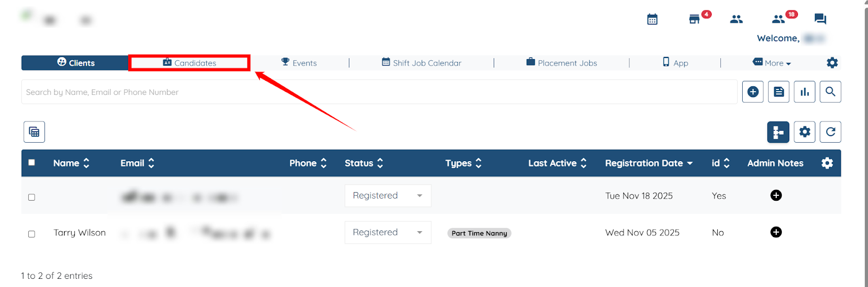
Task: Click the document report icon beside search
Action: [x=778, y=92]
